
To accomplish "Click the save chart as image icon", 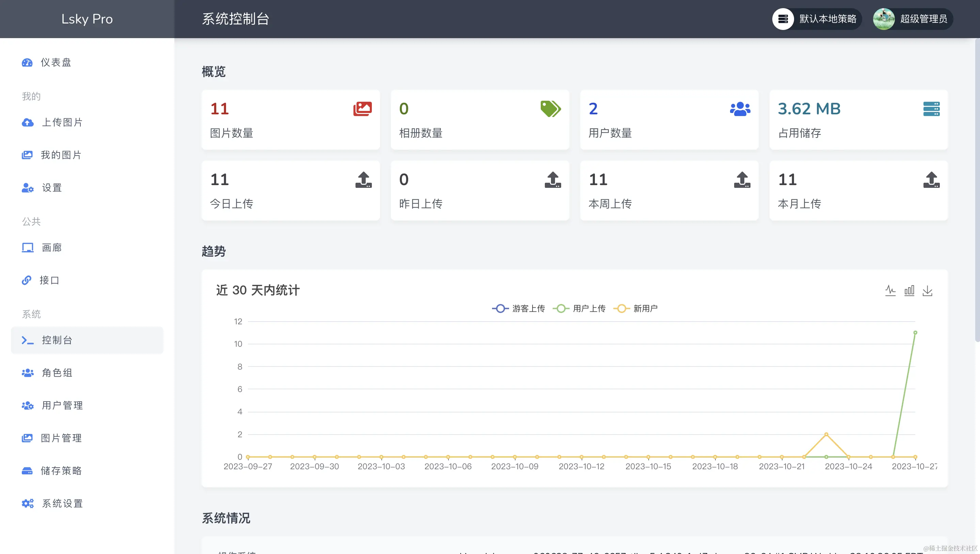I will click(x=928, y=291).
